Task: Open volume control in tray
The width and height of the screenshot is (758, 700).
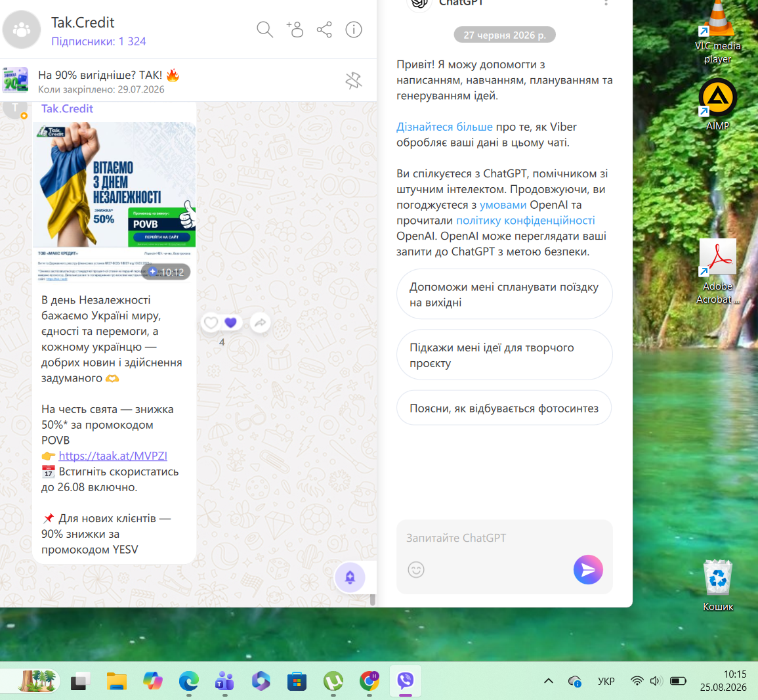Action: click(x=656, y=681)
